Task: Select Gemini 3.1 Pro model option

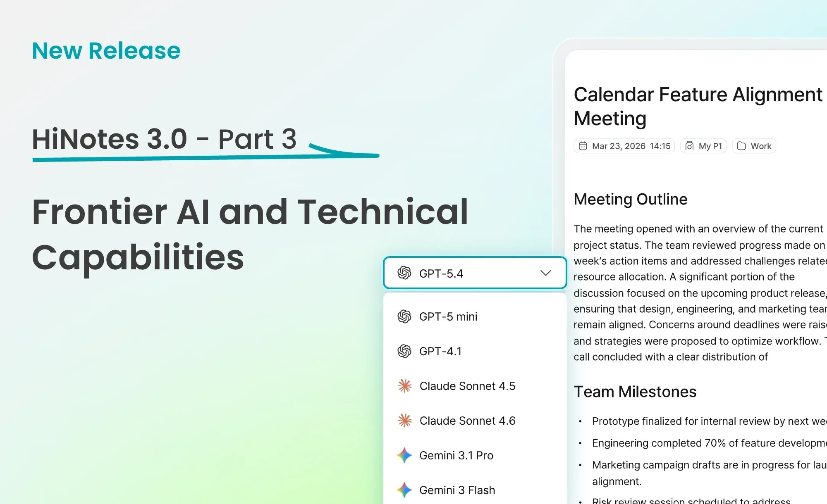Action: point(475,455)
